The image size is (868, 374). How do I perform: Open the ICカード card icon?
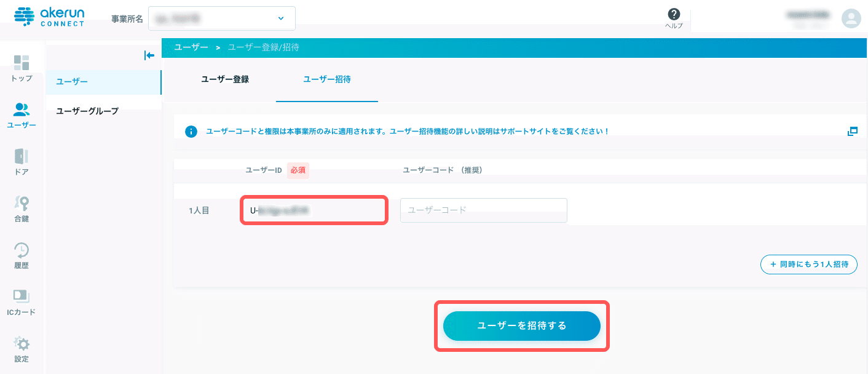[22, 296]
